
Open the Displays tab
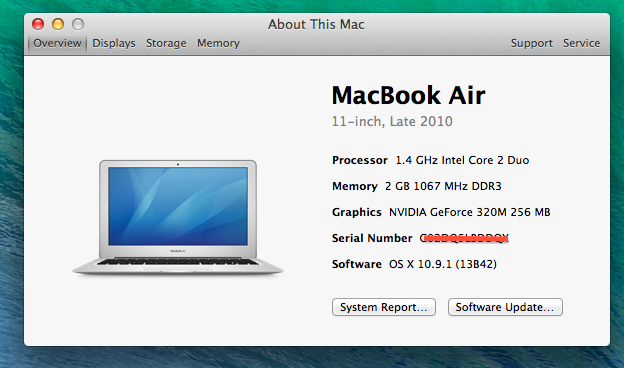tap(114, 43)
